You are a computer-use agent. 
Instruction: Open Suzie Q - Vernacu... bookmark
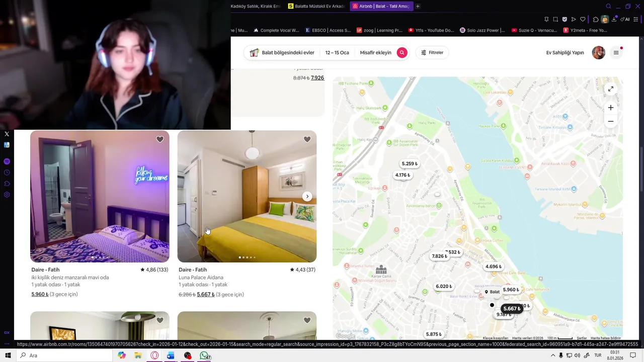click(534, 30)
